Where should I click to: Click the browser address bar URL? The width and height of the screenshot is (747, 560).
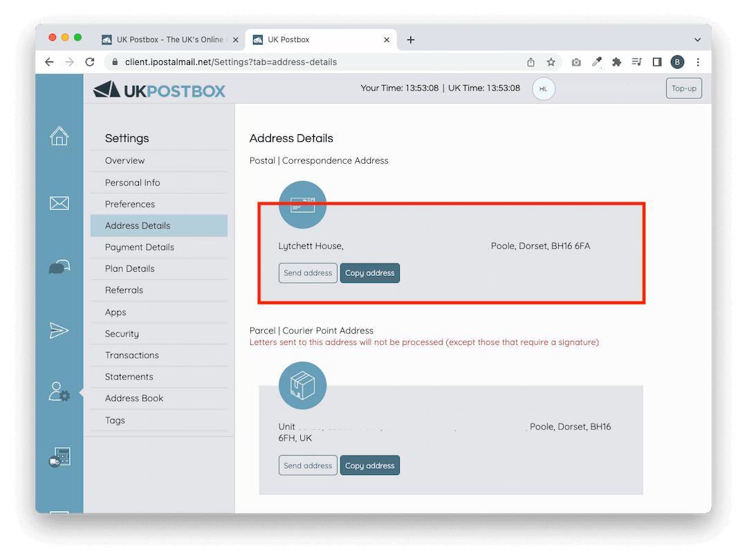(x=231, y=62)
